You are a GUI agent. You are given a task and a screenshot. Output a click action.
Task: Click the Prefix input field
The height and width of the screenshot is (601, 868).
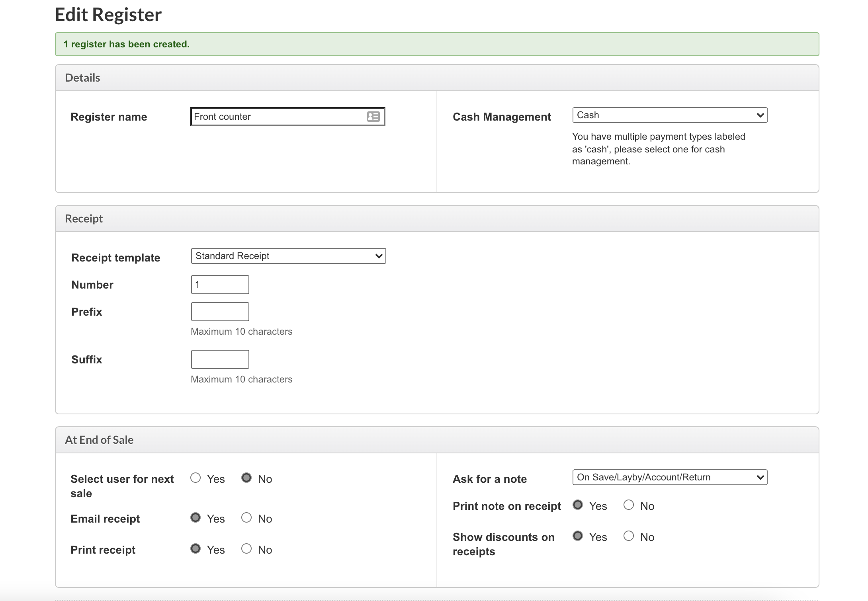point(219,311)
